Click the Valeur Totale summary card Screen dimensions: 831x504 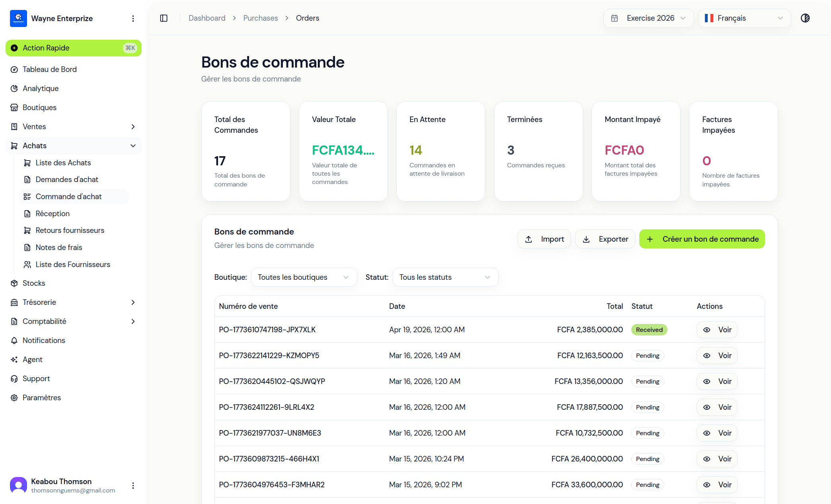tap(343, 151)
